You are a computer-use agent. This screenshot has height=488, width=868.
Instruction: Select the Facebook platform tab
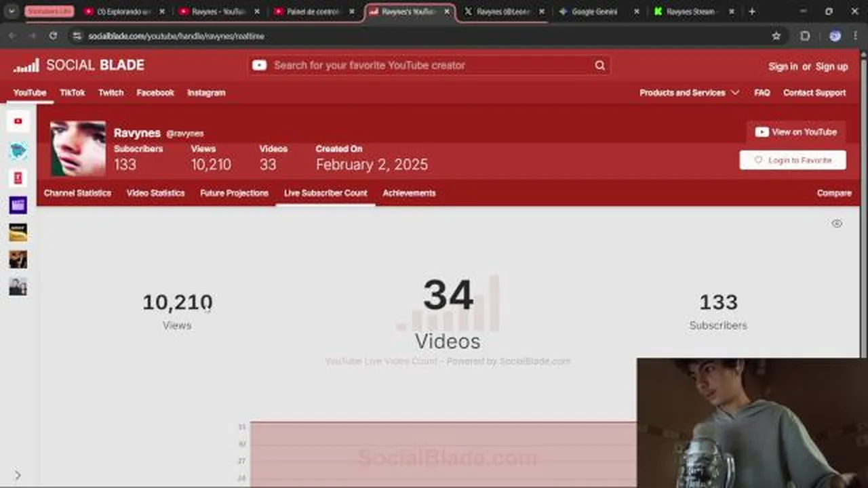[155, 93]
